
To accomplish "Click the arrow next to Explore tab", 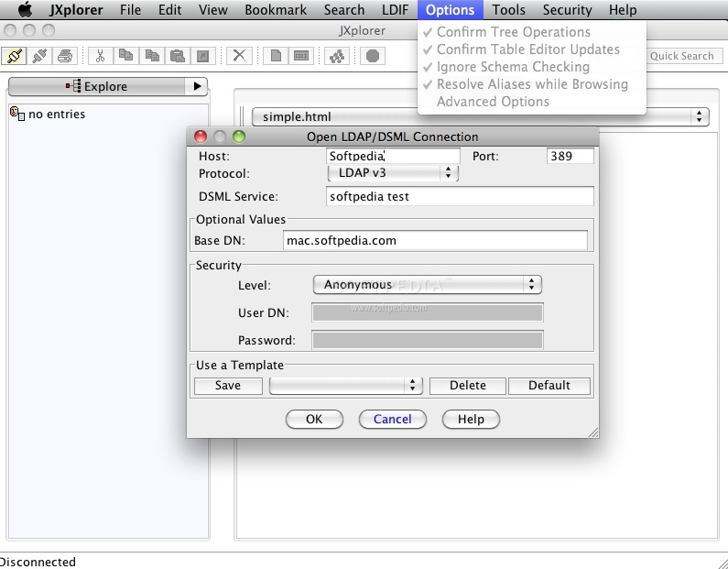I will point(197,86).
